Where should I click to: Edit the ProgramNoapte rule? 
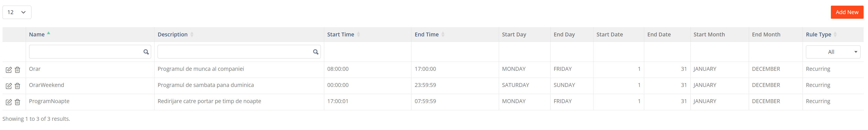tap(9, 102)
